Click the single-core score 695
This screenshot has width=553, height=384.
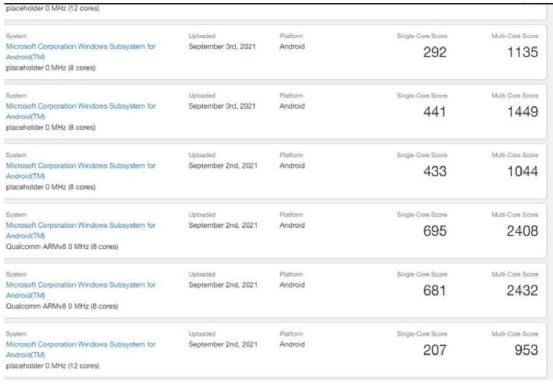[435, 231]
